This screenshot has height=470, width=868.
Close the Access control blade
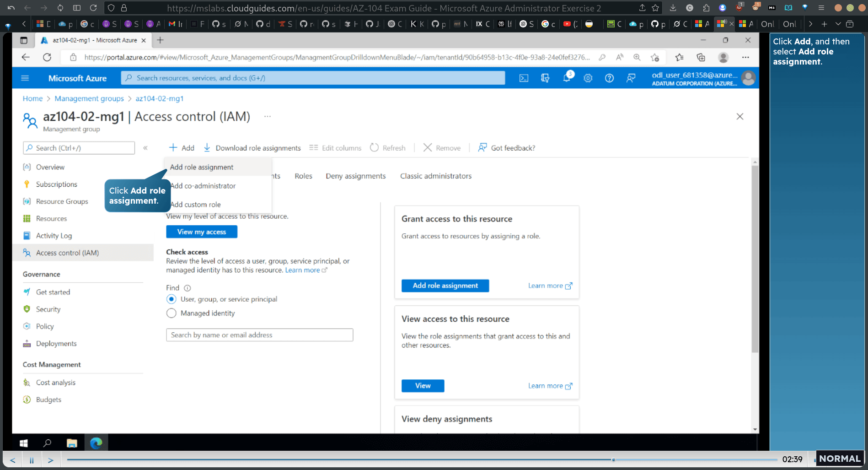point(740,116)
